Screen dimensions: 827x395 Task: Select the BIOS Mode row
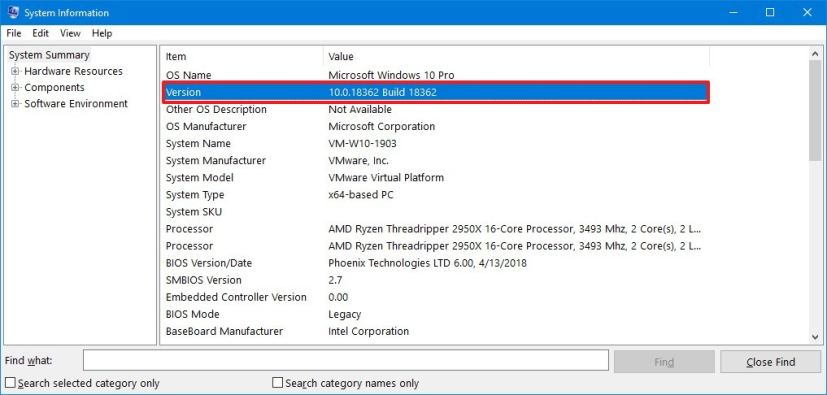pos(435,314)
